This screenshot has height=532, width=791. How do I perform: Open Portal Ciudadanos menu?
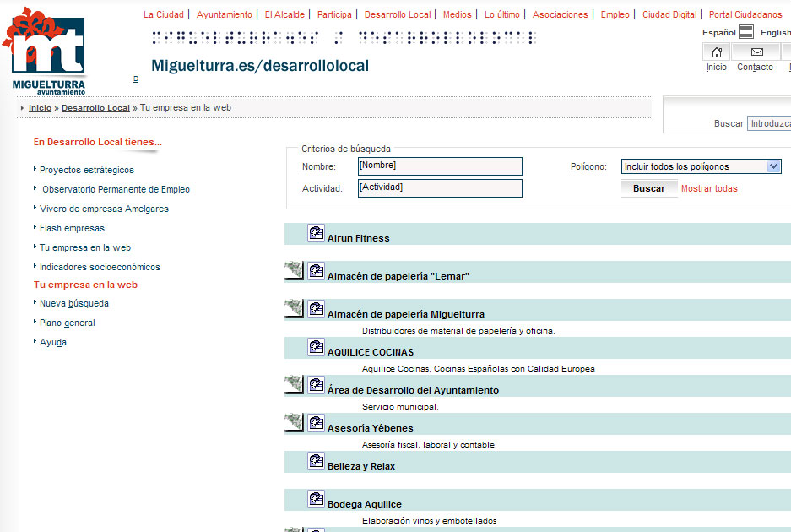tap(745, 14)
